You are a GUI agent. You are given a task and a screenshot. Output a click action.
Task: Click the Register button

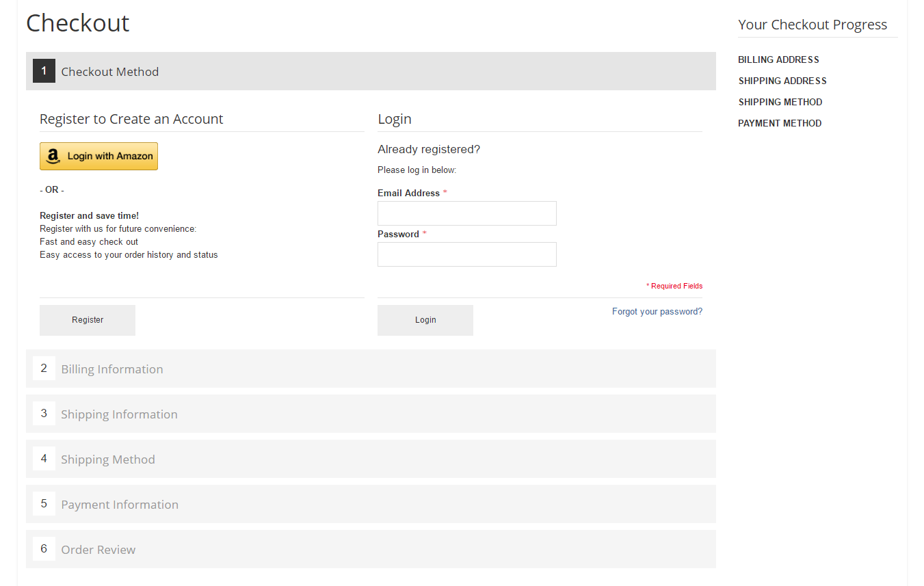coord(88,320)
